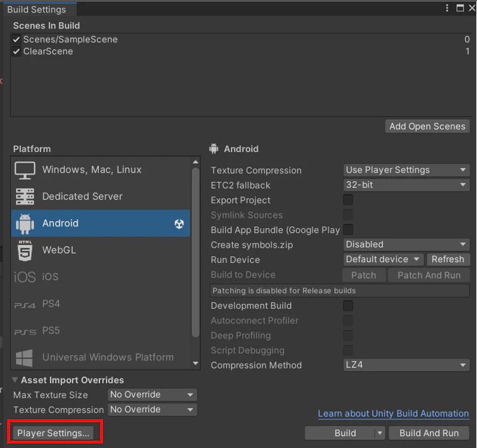Select the Windows, Mac, Linux platform
Screen dimensions: 477x448
[x=100, y=170]
